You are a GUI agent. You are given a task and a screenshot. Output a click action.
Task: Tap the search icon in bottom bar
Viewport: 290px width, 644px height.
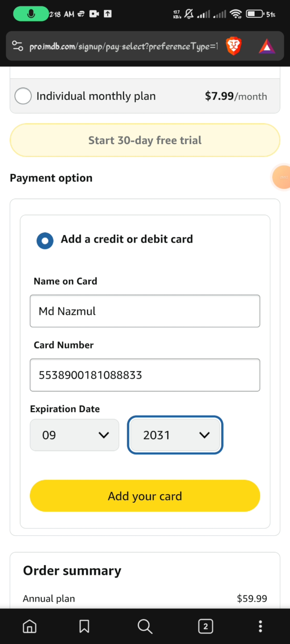[x=145, y=627]
